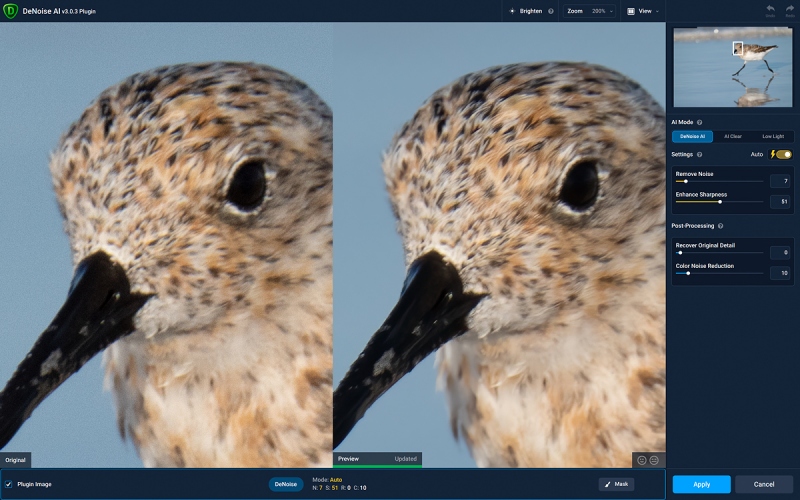This screenshot has width=800, height=500.
Task: Click the DeNoise AI shield logo
Action: click(10, 11)
